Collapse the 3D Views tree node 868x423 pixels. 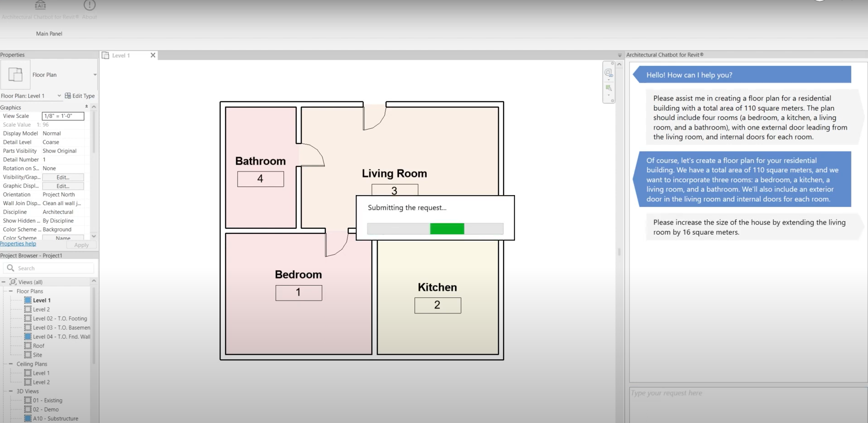pyautogui.click(x=10, y=391)
